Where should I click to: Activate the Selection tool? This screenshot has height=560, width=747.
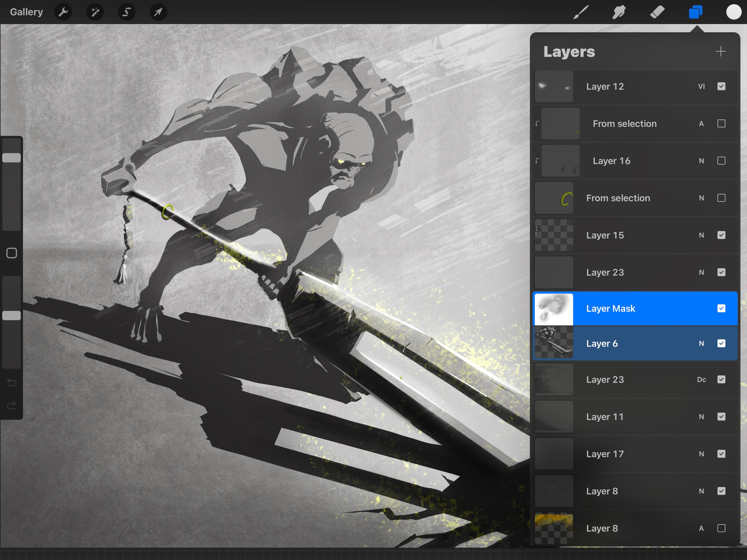(126, 12)
